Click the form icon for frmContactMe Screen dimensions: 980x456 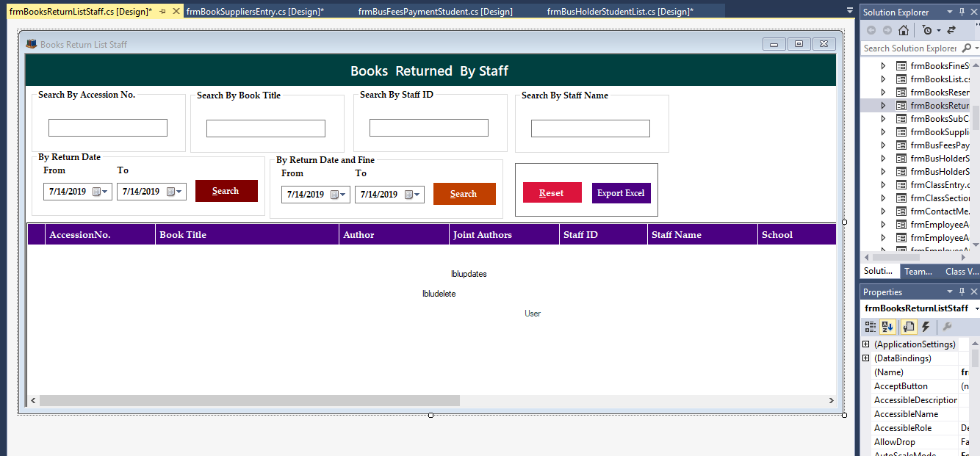pyautogui.click(x=901, y=211)
